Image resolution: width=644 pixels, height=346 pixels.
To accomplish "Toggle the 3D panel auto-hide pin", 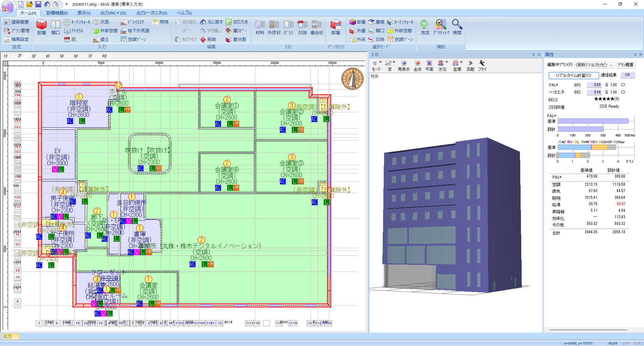I will pos(533,55).
